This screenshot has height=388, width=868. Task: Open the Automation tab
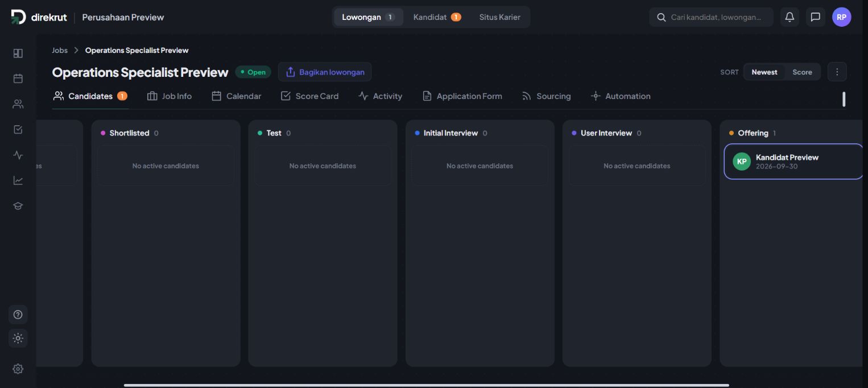point(621,96)
